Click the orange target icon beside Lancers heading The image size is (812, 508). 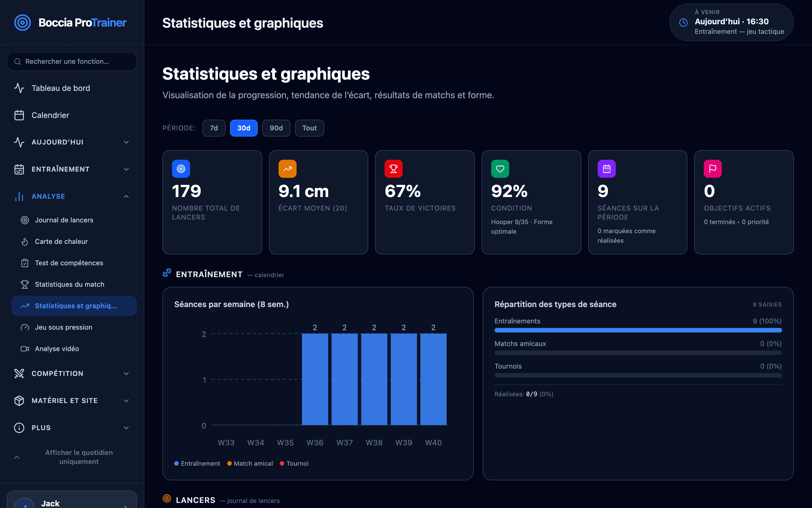tap(167, 499)
